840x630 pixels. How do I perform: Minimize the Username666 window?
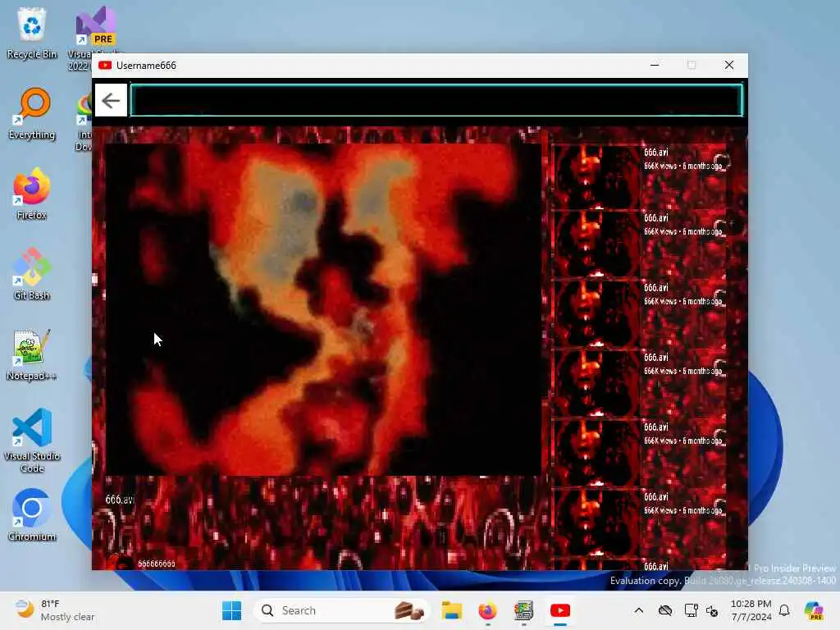pyautogui.click(x=655, y=66)
